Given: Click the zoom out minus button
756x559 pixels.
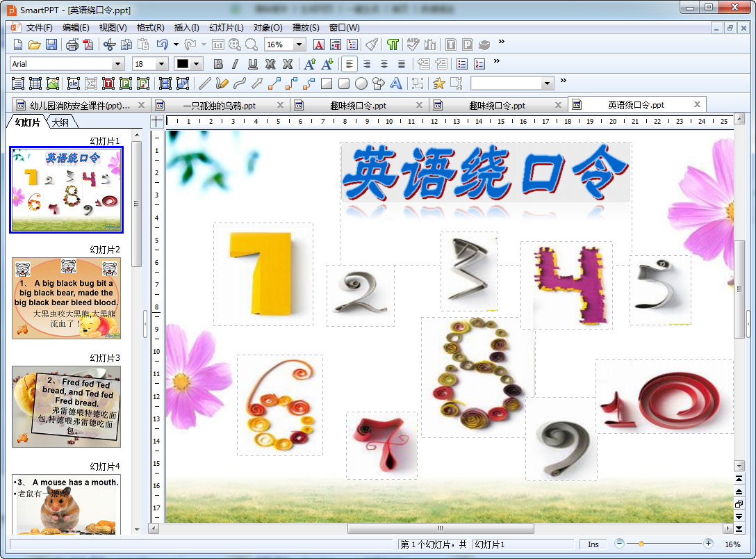Looking at the screenshot, I should pyautogui.click(x=620, y=544).
